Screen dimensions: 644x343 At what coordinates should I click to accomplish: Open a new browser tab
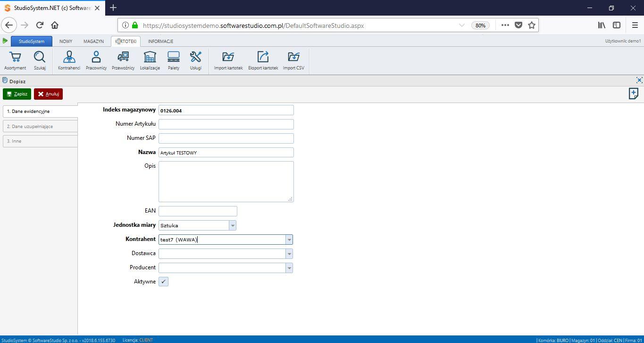(x=113, y=8)
